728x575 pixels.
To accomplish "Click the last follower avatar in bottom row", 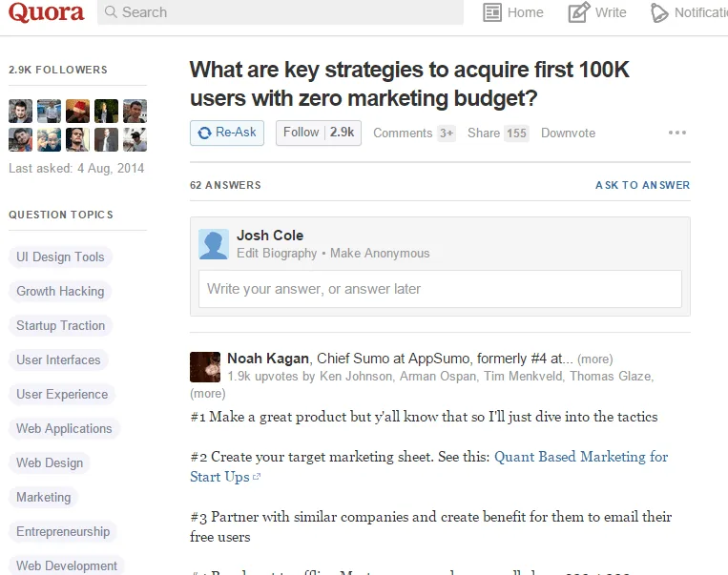I will pyautogui.click(x=135, y=139).
